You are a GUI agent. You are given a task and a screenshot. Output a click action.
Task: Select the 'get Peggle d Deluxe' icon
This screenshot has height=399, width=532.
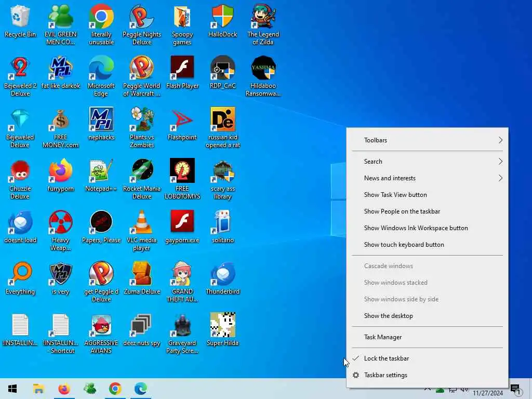pos(101,282)
